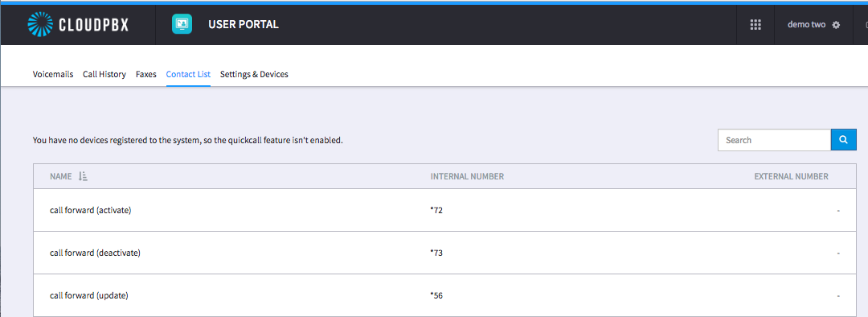The image size is (868, 317).
Task: Click the blue search magnifier button
Action: tap(844, 140)
